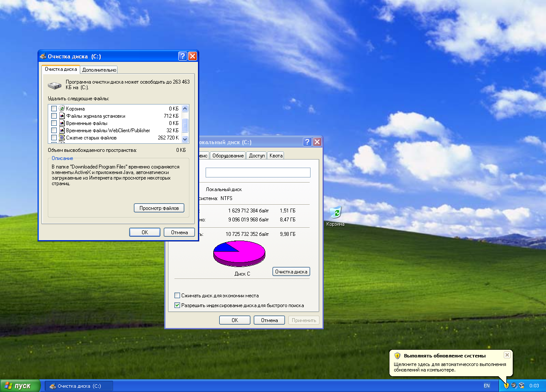Click the help question button in Локальный диск window

(307, 142)
